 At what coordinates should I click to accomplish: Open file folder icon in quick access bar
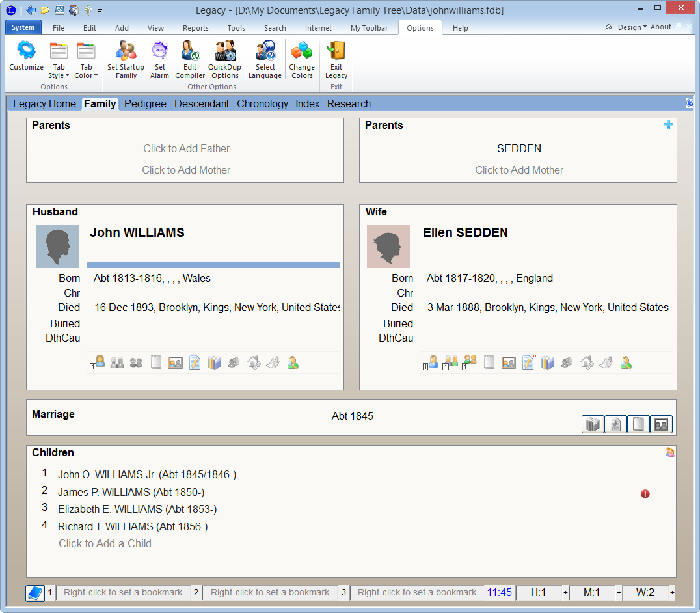pos(45,10)
